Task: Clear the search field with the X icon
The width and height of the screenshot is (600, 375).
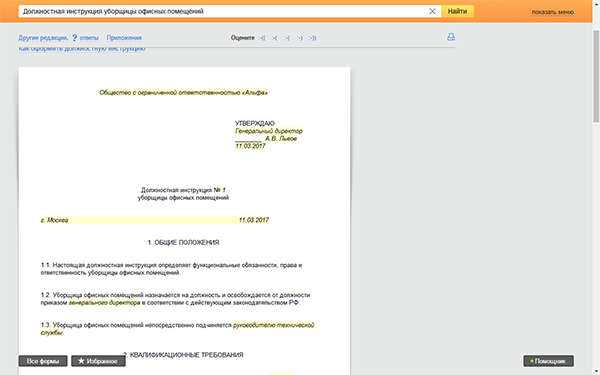Action: coord(432,11)
